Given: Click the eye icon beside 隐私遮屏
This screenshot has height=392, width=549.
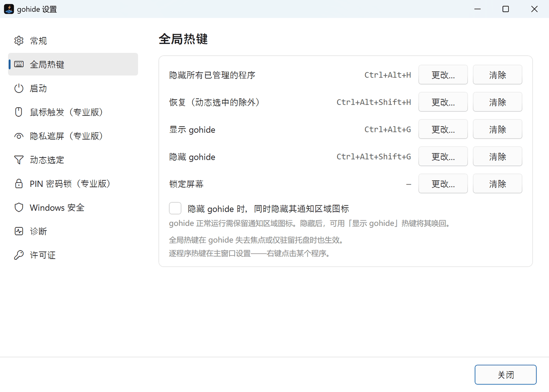Looking at the screenshot, I should [x=19, y=136].
